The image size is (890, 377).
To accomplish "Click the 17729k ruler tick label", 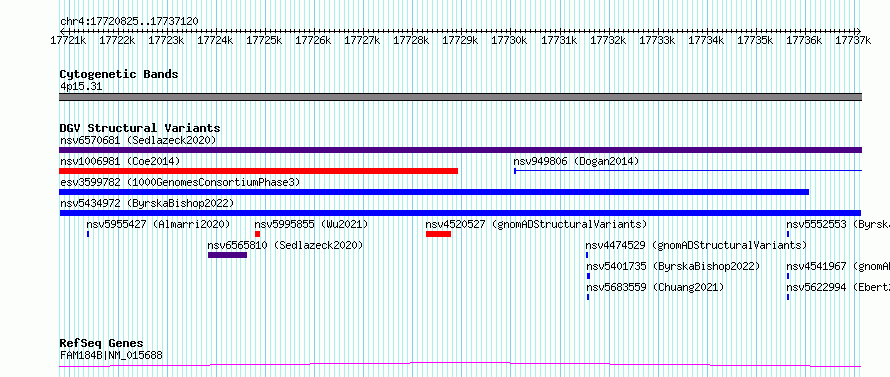I will pyautogui.click(x=460, y=40).
